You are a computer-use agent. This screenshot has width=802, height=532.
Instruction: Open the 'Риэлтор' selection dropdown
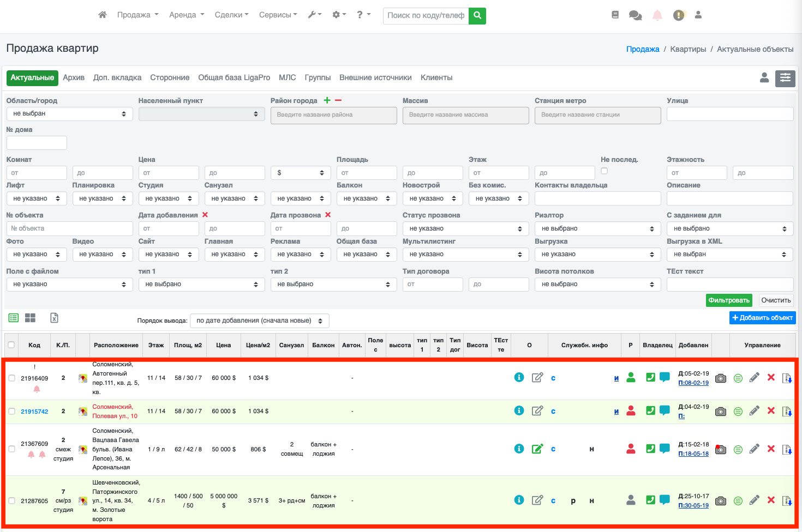click(597, 229)
